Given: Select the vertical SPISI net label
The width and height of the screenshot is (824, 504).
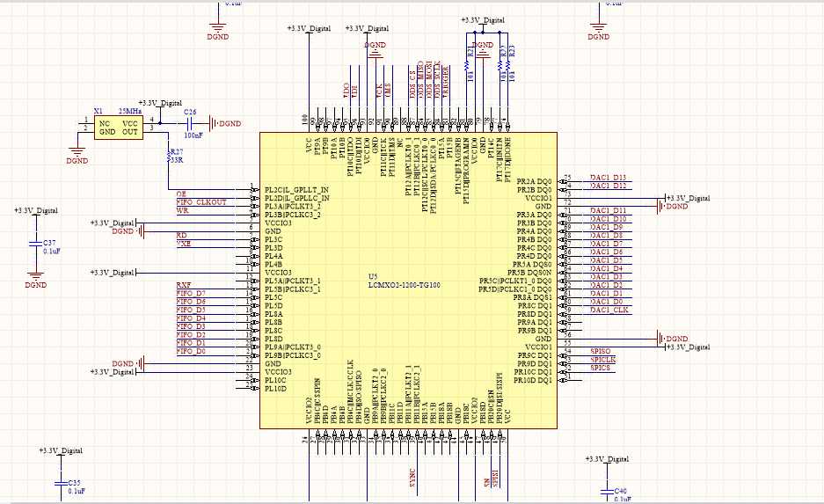Looking at the screenshot, I should tap(495, 478).
